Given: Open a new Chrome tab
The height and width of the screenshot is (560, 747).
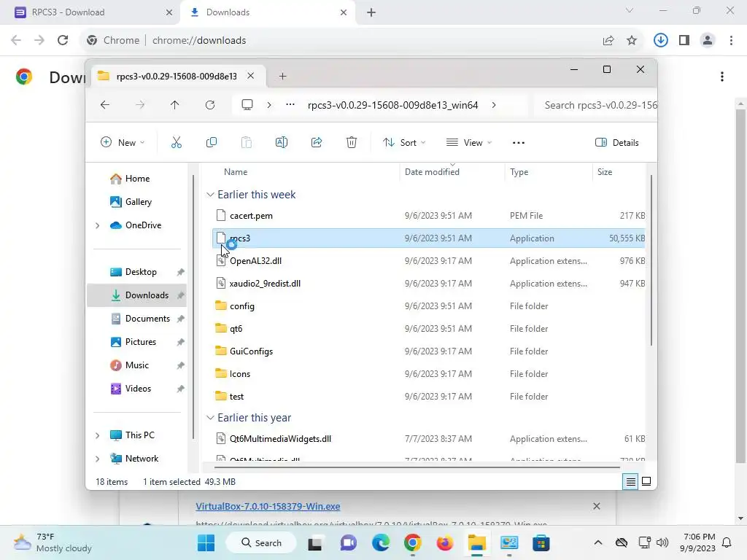Looking at the screenshot, I should pyautogui.click(x=371, y=12).
